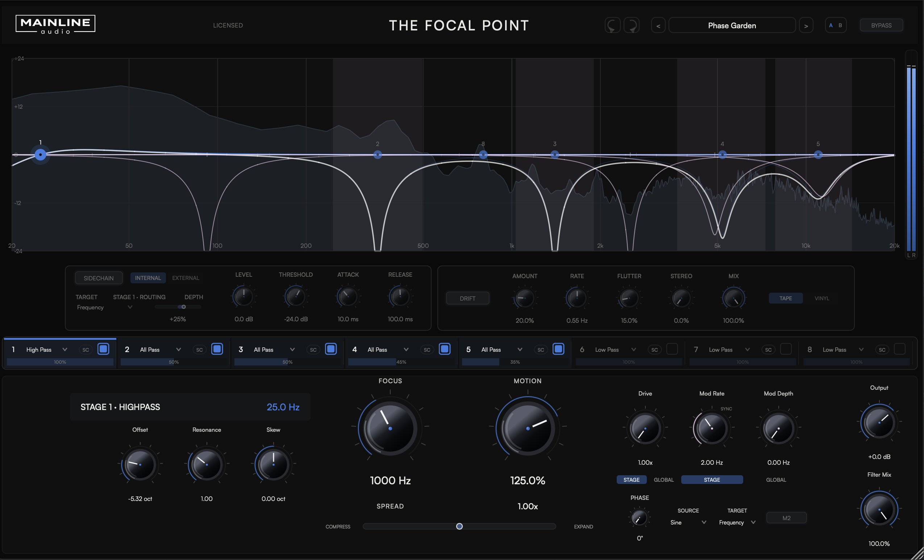
Task: Open stage 5 filter type dropdown
Action: tap(502, 350)
